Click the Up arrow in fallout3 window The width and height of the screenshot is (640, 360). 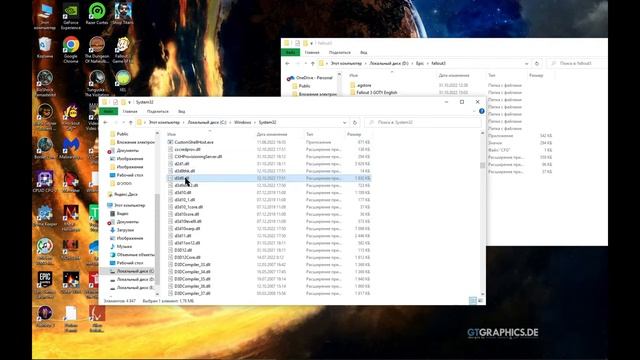313,64
